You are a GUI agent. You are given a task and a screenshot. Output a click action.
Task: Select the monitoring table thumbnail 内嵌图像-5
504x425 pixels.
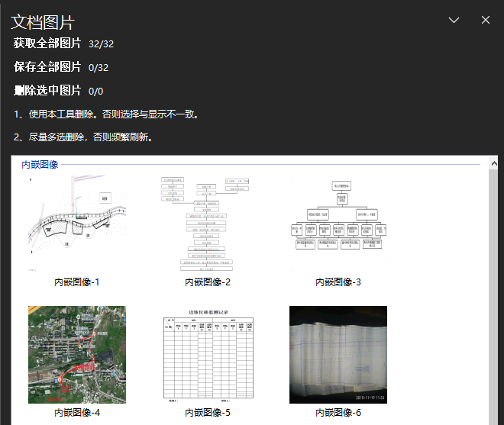click(208, 355)
